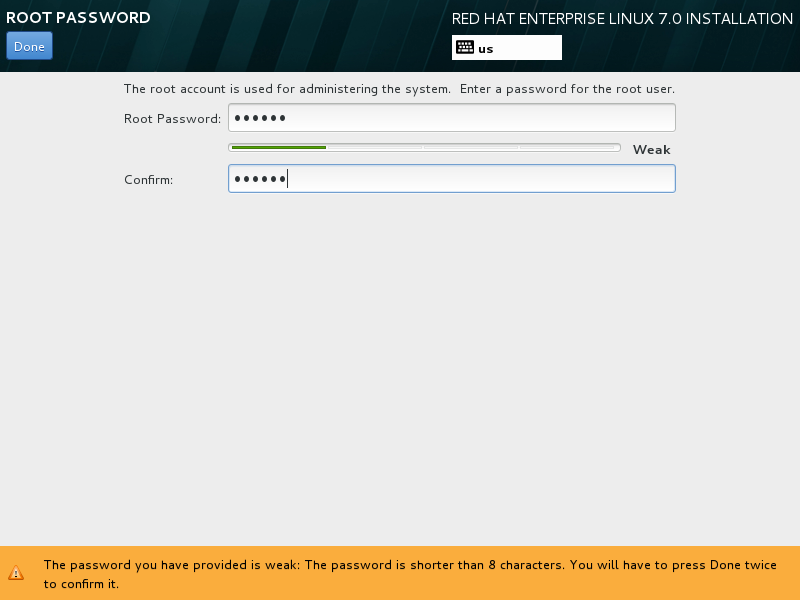Screen dimensions: 800x600
Task: Click the last password strength bar segment
Action: pyautogui.click(x=569, y=148)
